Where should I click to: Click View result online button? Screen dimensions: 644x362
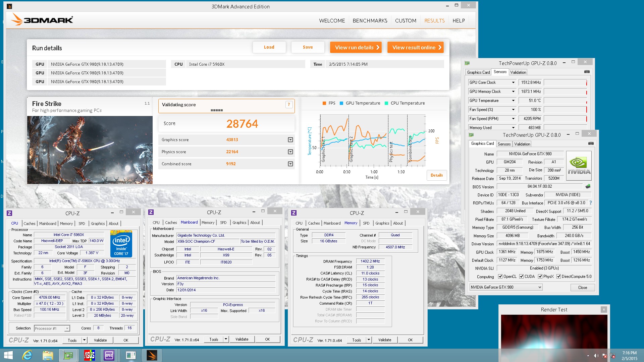pyautogui.click(x=416, y=47)
